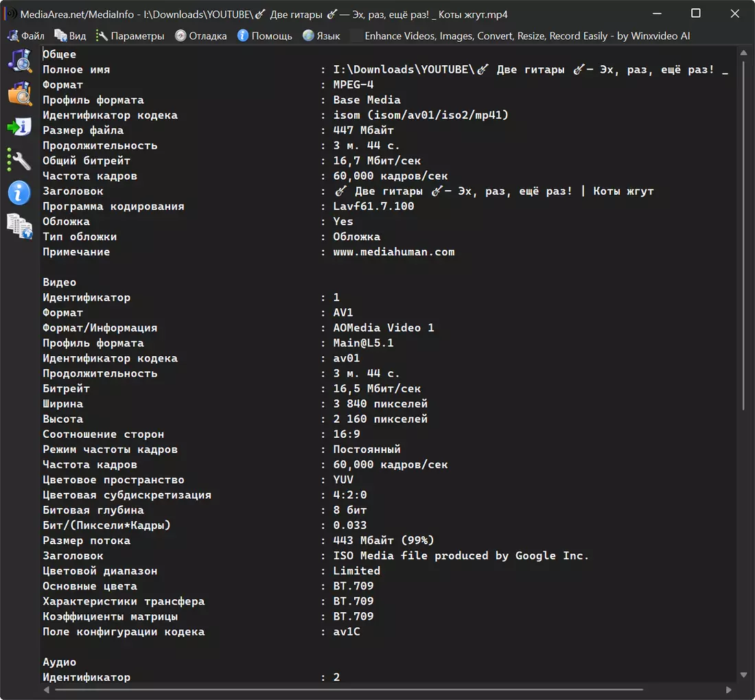755x700 pixels.
Task: Click the 'ISO Media file produced by Google Inc.' value
Action: pyautogui.click(x=461, y=556)
